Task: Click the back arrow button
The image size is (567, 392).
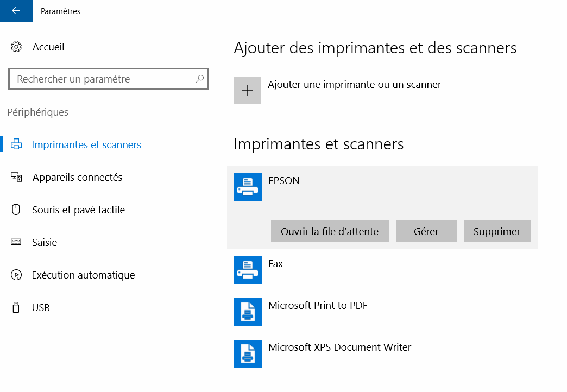Action: click(x=16, y=11)
